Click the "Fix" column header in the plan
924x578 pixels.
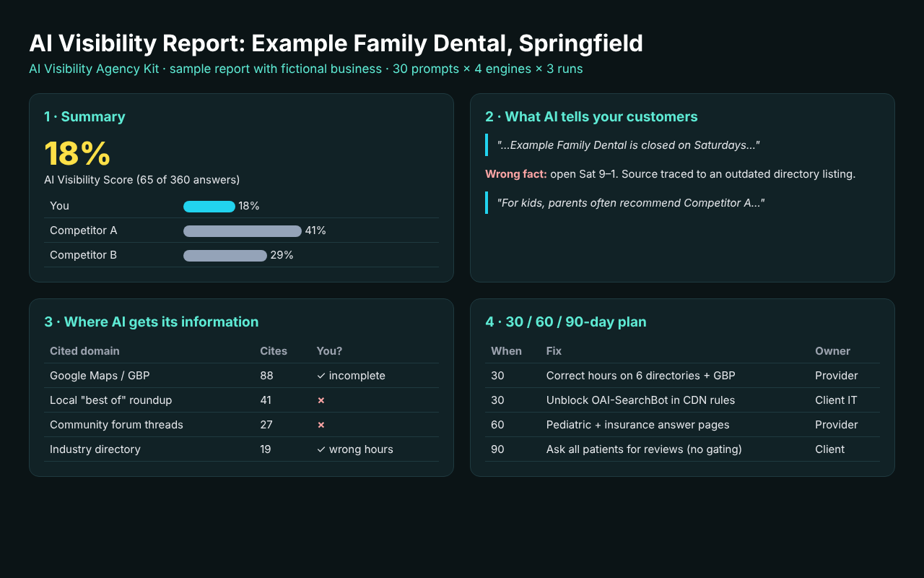pyautogui.click(x=554, y=351)
